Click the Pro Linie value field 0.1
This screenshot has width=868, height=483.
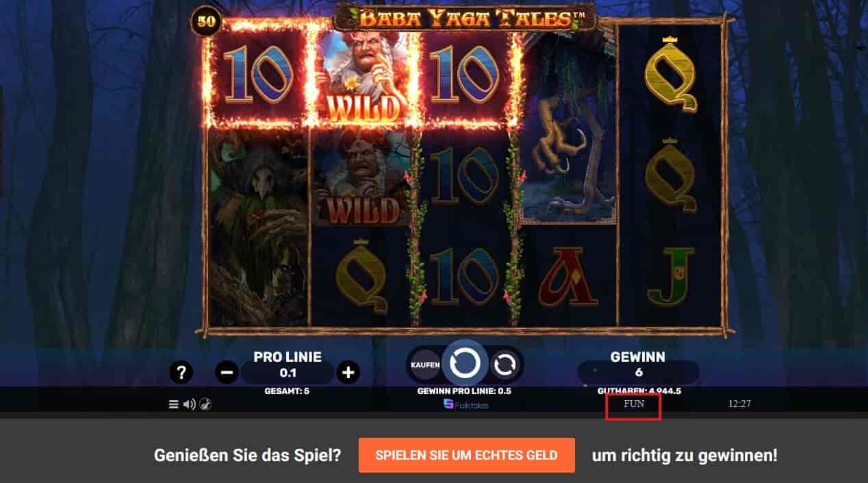[x=288, y=373]
